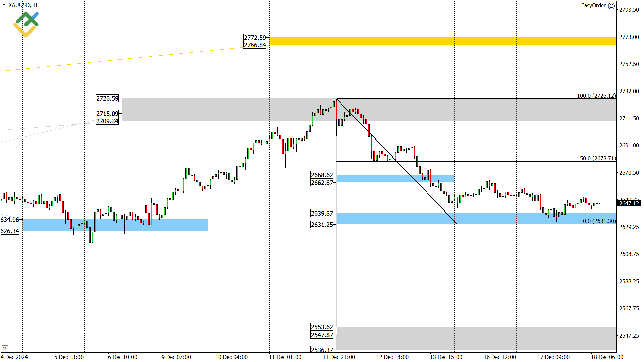Click the 11 Dec 21:00 time axis label
This screenshot has width=644, height=362.
click(338, 357)
